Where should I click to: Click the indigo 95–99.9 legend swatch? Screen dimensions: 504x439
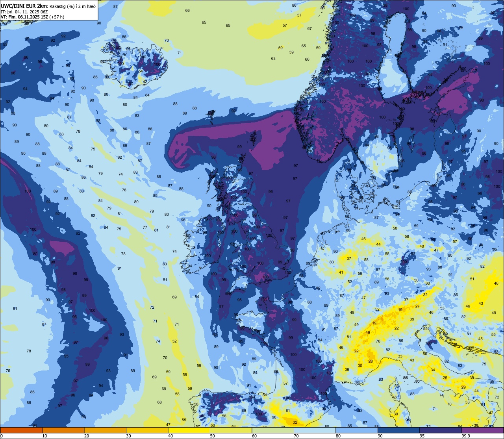[441, 430]
